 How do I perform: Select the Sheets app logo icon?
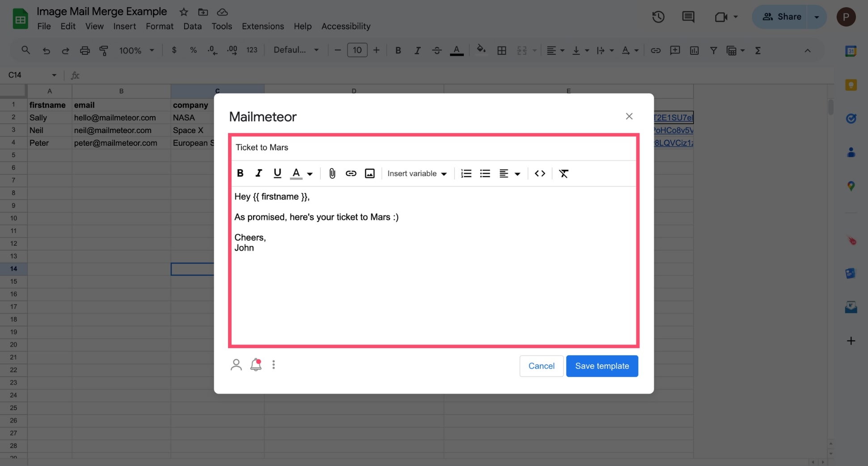[x=20, y=19]
